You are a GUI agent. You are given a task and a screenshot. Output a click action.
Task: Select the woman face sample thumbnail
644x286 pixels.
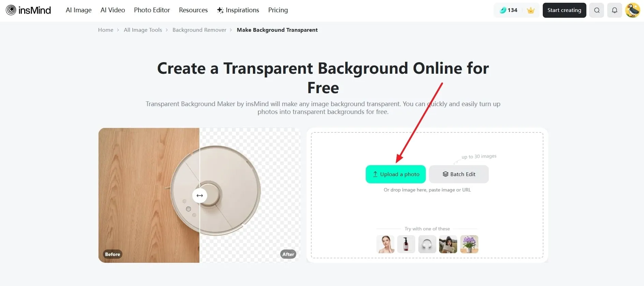[385, 244]
